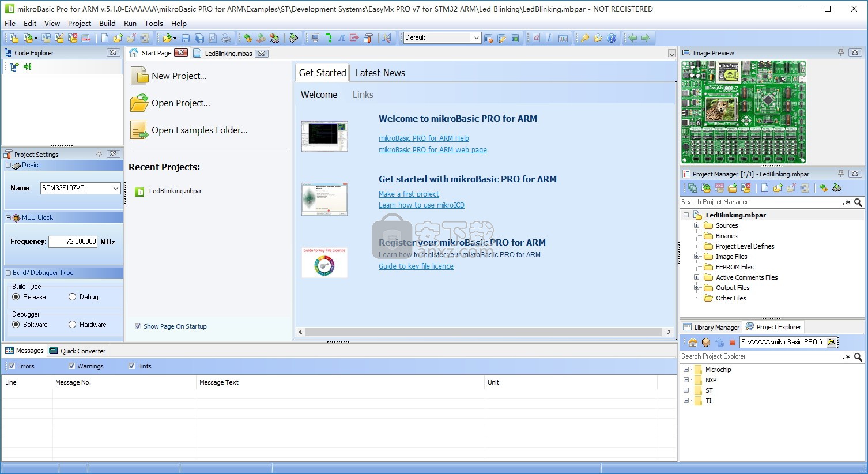Click green forward arrow in toolbar
The image size is (868, 474).
click(x=646, y=38)
